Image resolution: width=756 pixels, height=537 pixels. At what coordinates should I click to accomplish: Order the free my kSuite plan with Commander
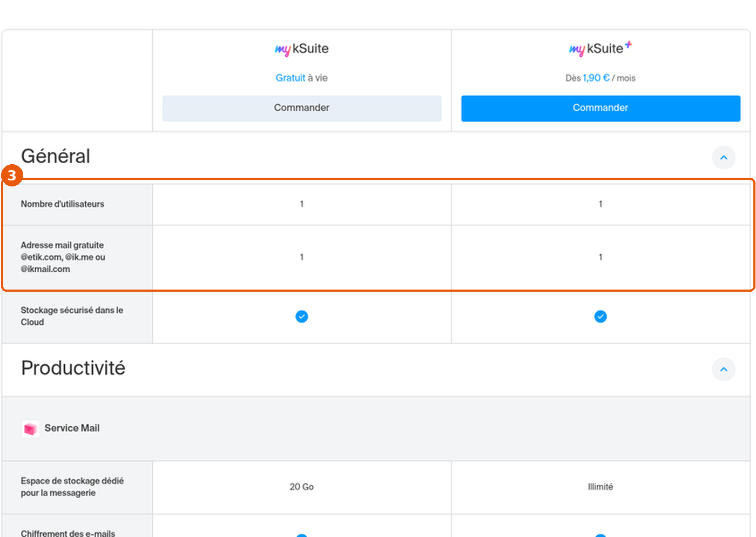click(x=302, y=108)
